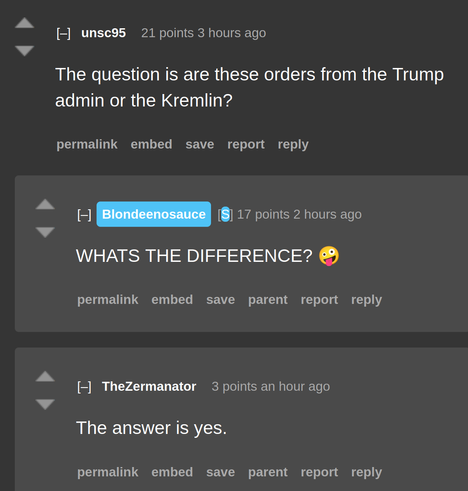Viewport: 468px width, 491px height.
Task: Collapse the unsc95 comment thread
Action: (x=63, y=33)
